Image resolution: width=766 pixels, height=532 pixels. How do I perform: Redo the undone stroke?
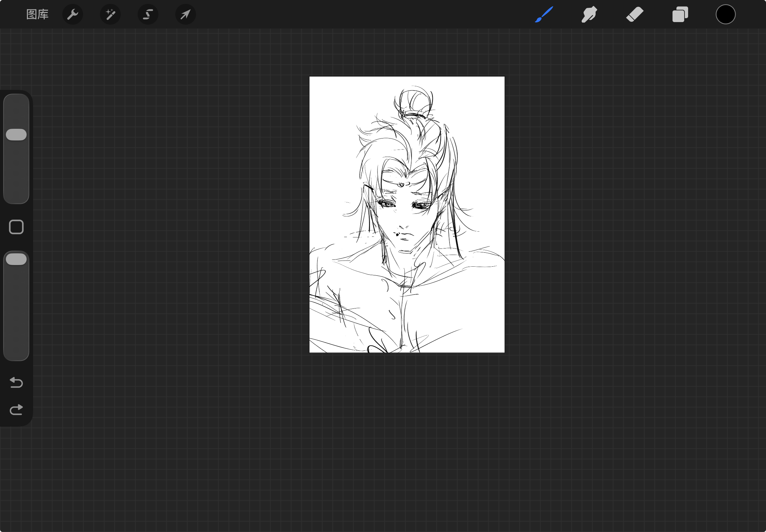pos(16,410)
